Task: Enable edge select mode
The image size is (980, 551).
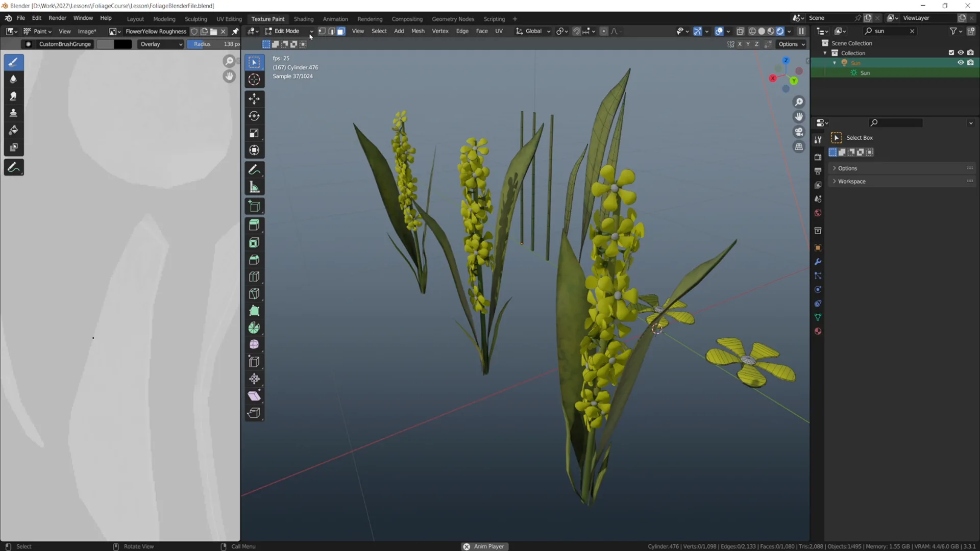Action: click(331, 31)
